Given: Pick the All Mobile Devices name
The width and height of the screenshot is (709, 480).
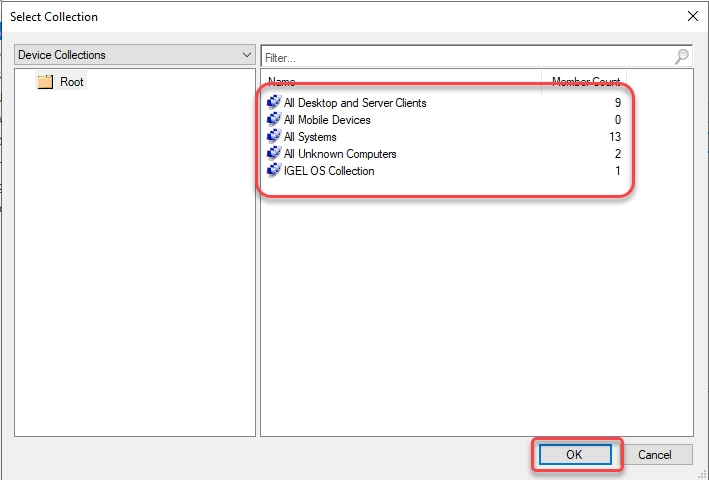Looking at the screenshot, I should 327,120.
